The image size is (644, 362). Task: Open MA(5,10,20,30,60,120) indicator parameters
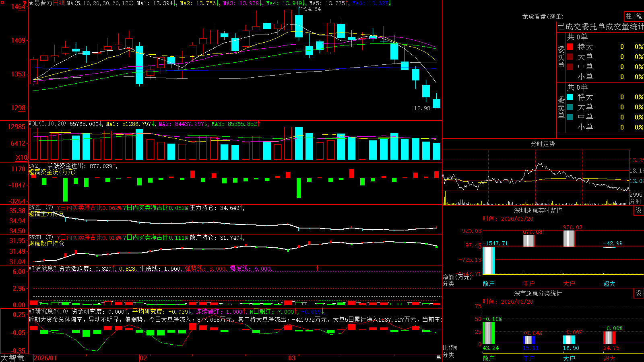(x=100, y=3)
